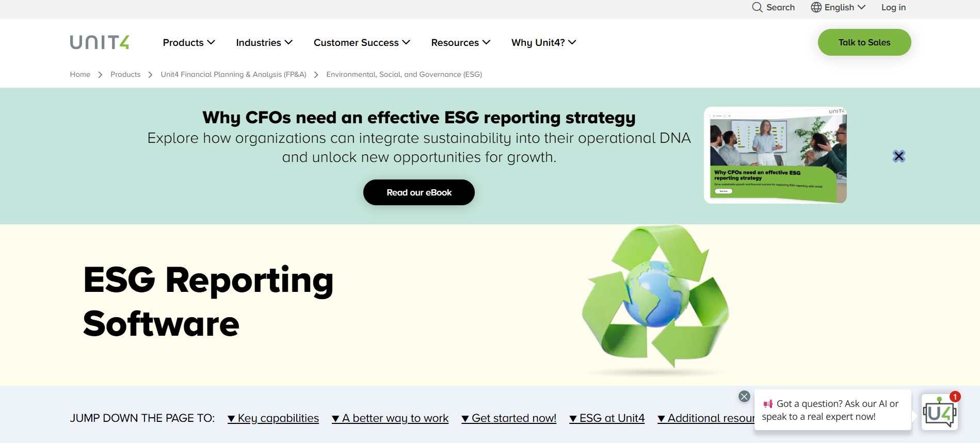The height and width of the screenshot is (443, 980).
Task: Jump to Additional resources section
Action: [706, 418]
